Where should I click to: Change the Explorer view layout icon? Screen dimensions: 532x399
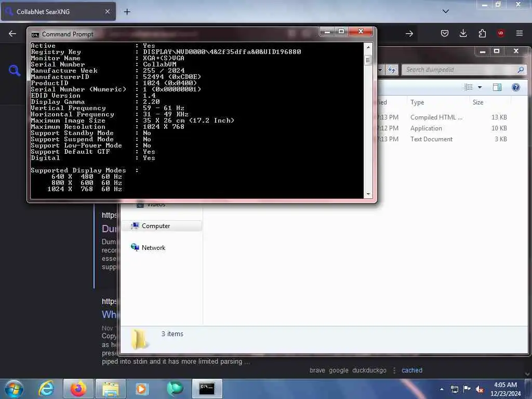coord(469,87)
